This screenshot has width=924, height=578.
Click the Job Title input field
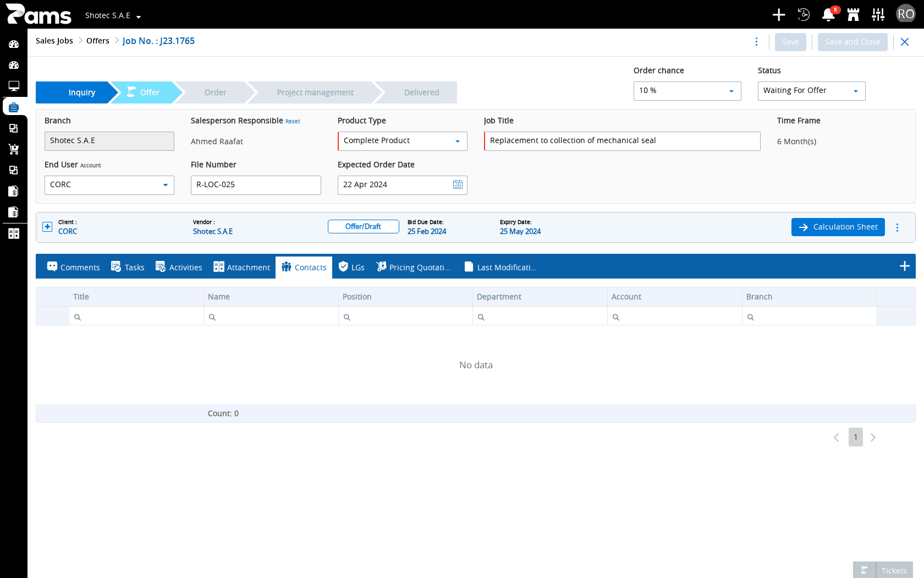(x=622, y=141)
